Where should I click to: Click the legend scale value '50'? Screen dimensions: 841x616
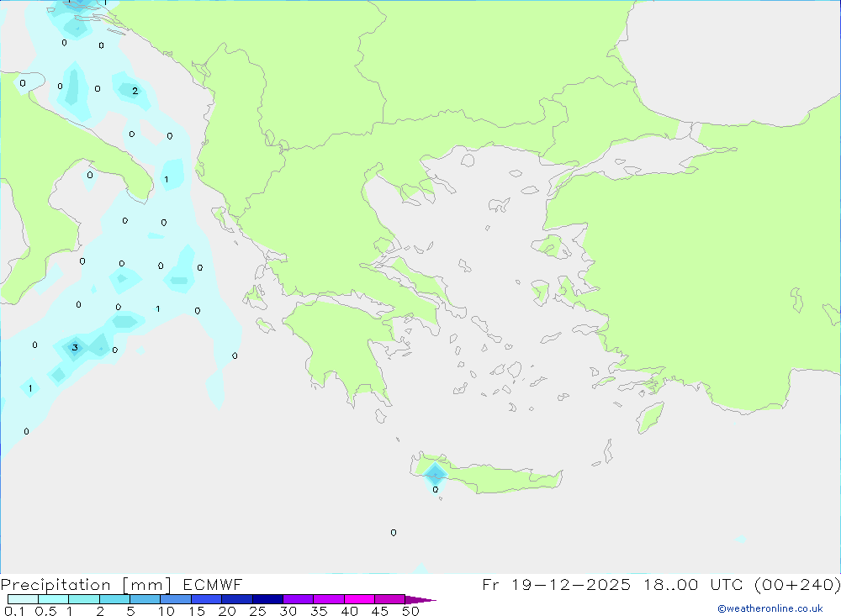(410, 611)
